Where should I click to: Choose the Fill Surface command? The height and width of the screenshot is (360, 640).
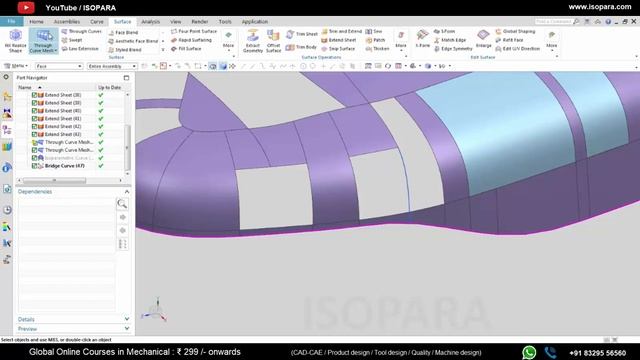pyautogui.click(x=186, y=49)
